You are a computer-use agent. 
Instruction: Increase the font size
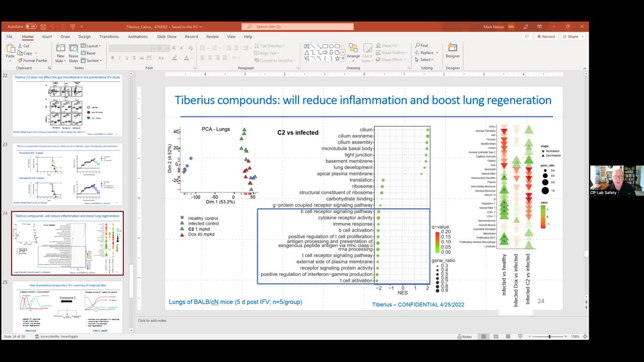174,48
